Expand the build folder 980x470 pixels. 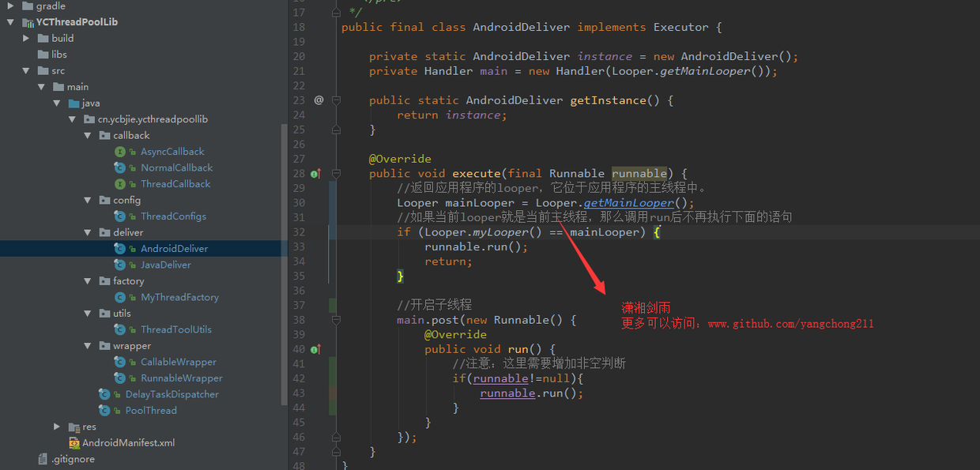(x=26, y=38)
